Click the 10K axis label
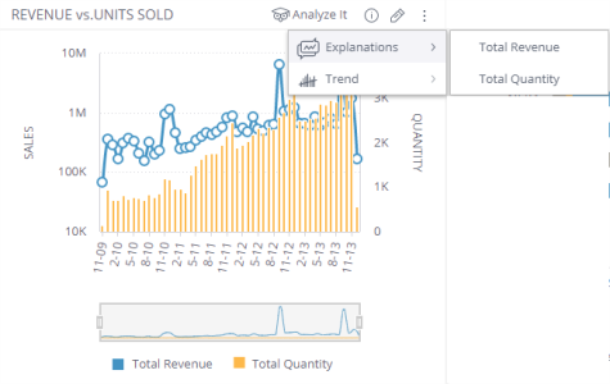The height and width of the screenshot is (384, 610). pos(75,231)
